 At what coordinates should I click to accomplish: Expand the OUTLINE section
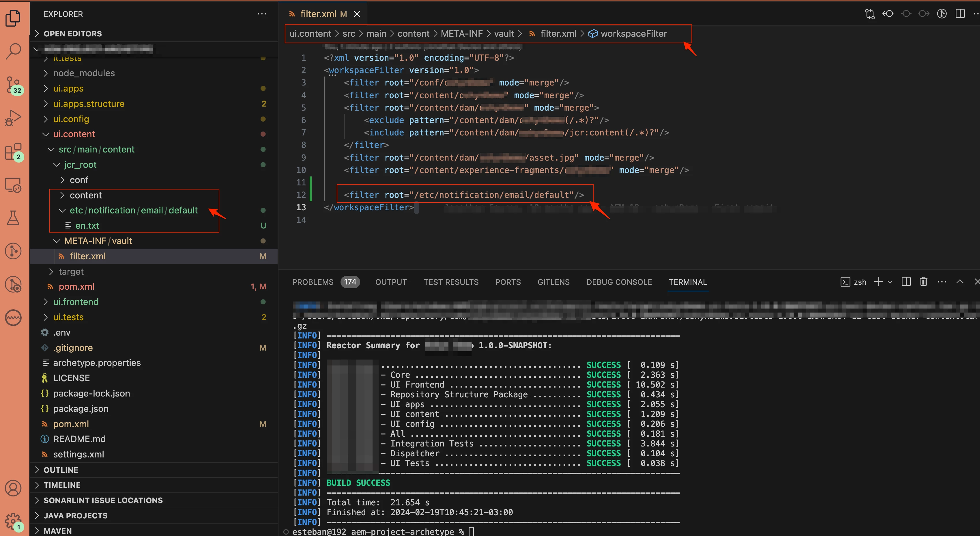click(61, 470)
